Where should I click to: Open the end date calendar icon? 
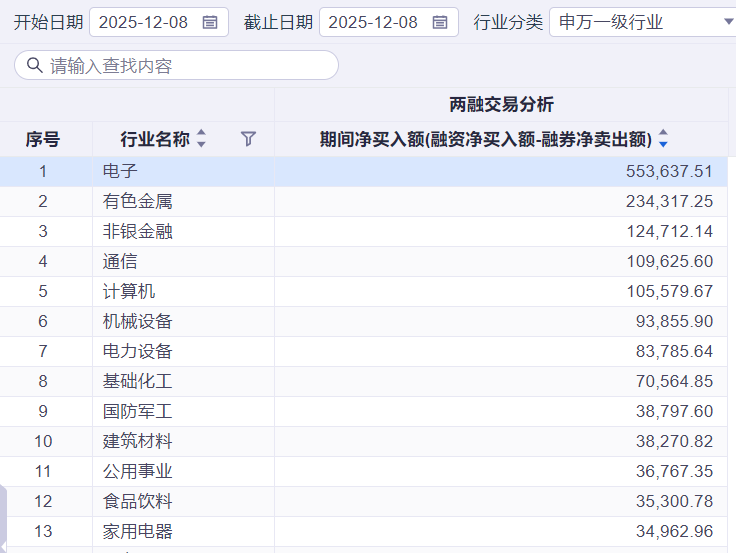[x=440, y=22]
